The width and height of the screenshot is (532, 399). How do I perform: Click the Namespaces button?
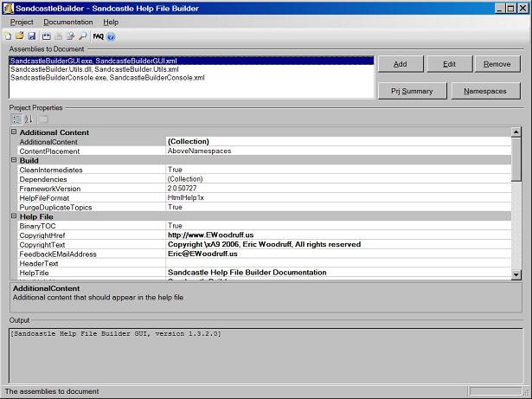(x=485, y=91)
